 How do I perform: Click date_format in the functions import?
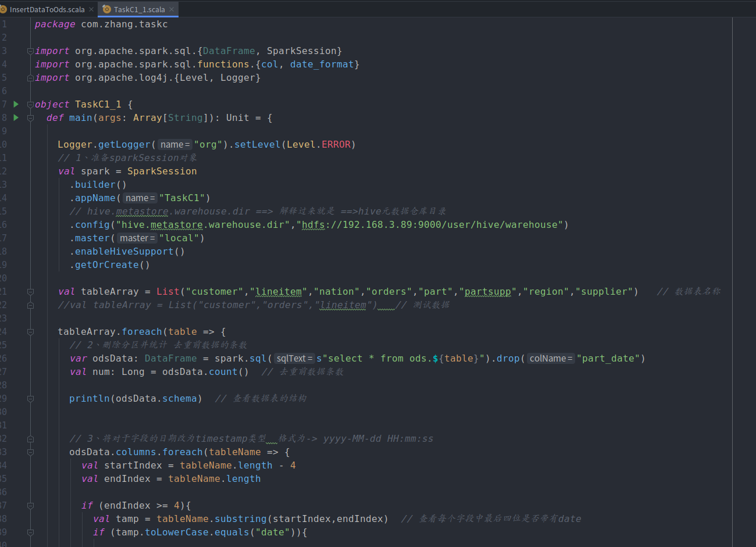pyautogui.click(x=322, y=65)
